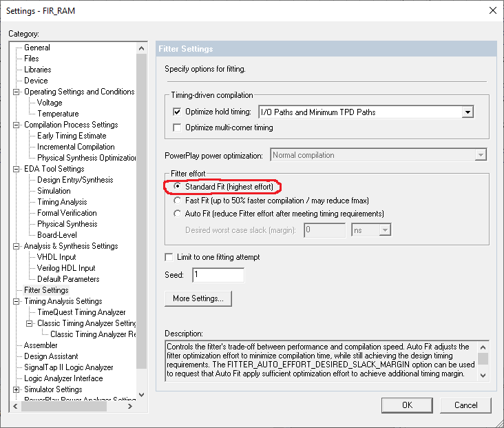Select Default Parameters item

pos(68,279)
